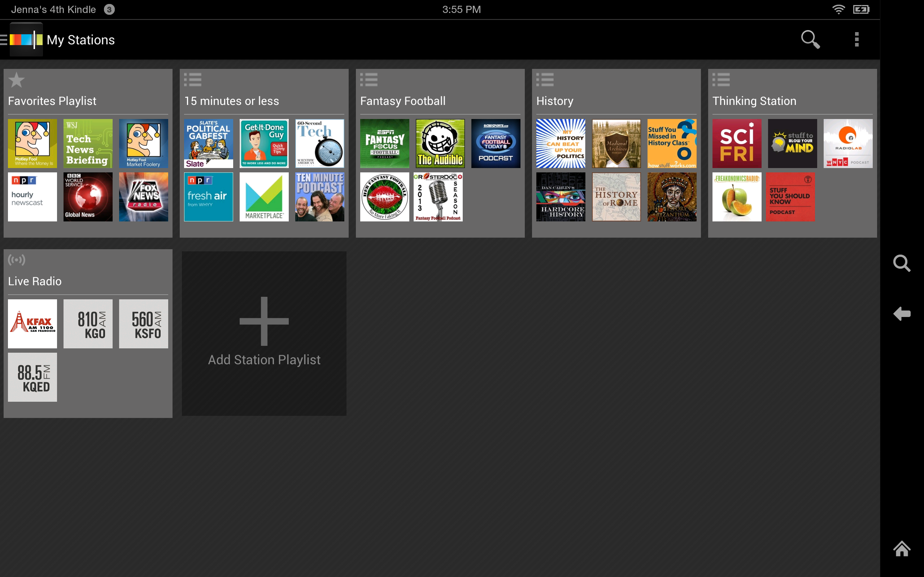
Task: Open Dan Carlin's Hardcore History podcast
Action: point(560,197)
